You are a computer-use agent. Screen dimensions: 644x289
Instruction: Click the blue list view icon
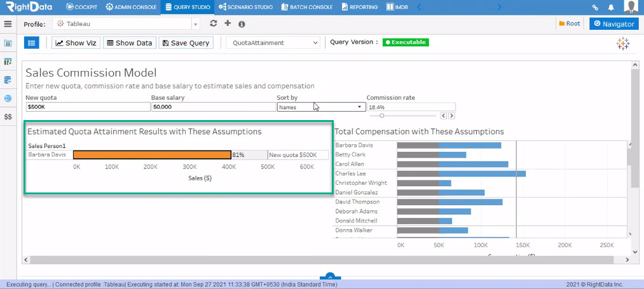[x=32, y=43]
